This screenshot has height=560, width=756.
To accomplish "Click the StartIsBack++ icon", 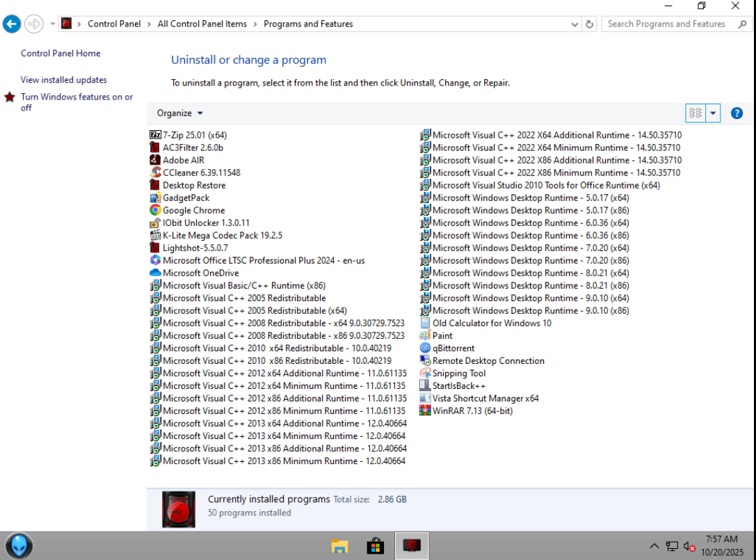I will click(x=425, y=386).
